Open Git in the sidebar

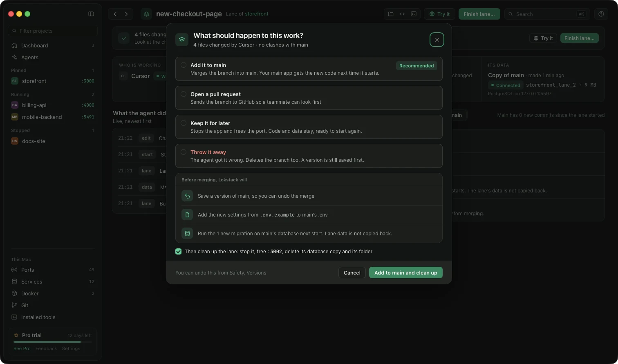pyautogui.click(x=53, y=305)
